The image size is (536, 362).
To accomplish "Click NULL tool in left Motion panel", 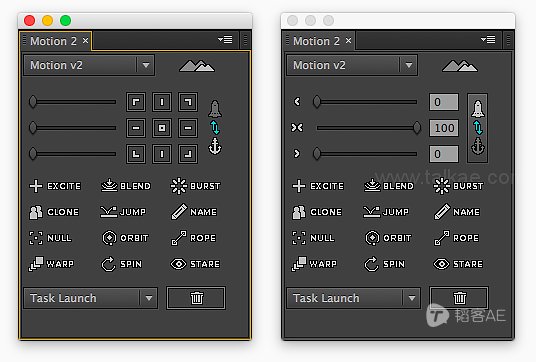I will coord(51,238).
